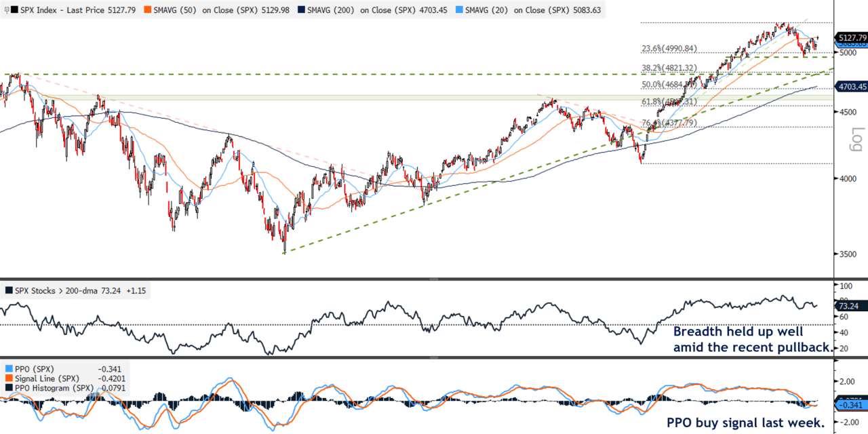Select the black SPX Index legend marker

(16, 9)
